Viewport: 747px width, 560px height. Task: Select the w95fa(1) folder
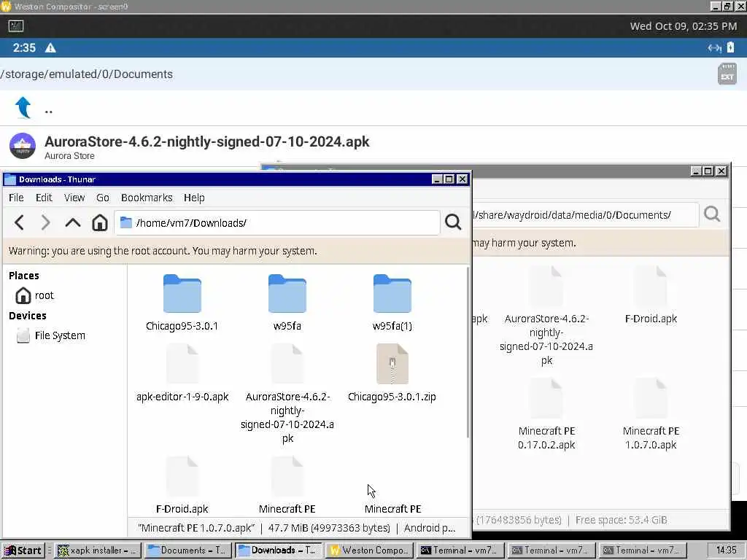pos(392,303)
